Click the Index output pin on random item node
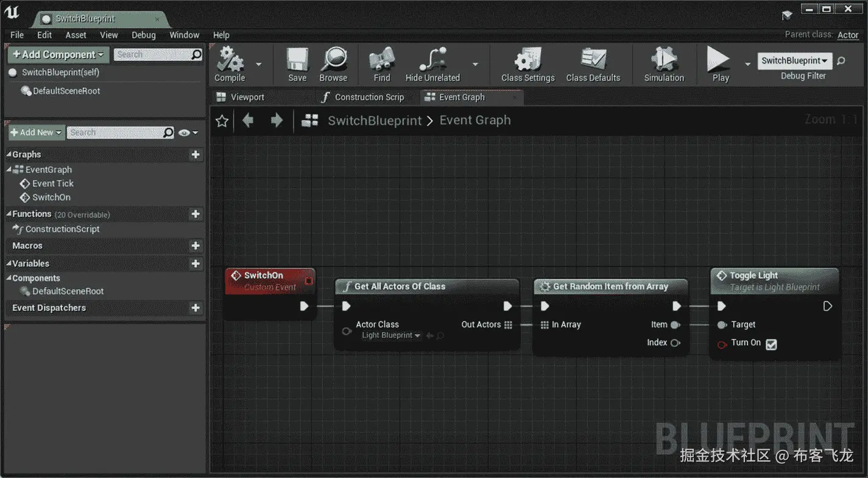This screenshot has width=868, height=478. click(675, 343)
